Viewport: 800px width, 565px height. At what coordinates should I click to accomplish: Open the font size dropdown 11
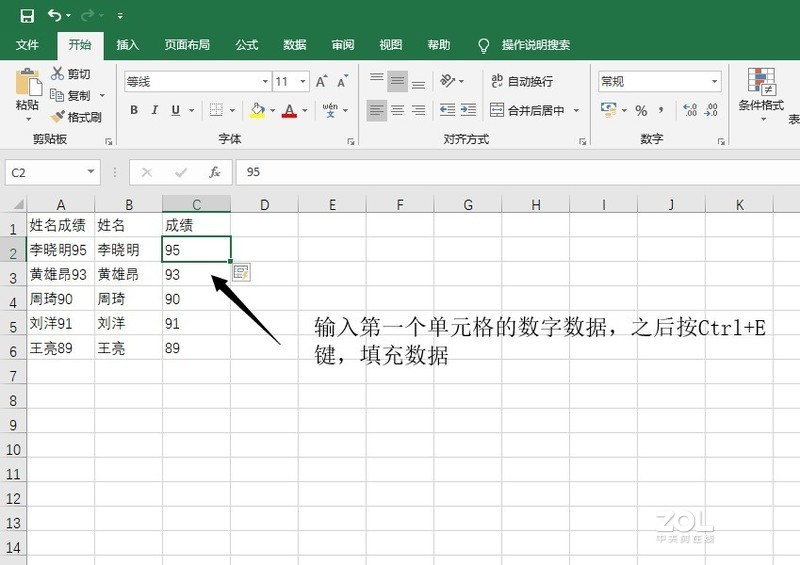[303, 82]
